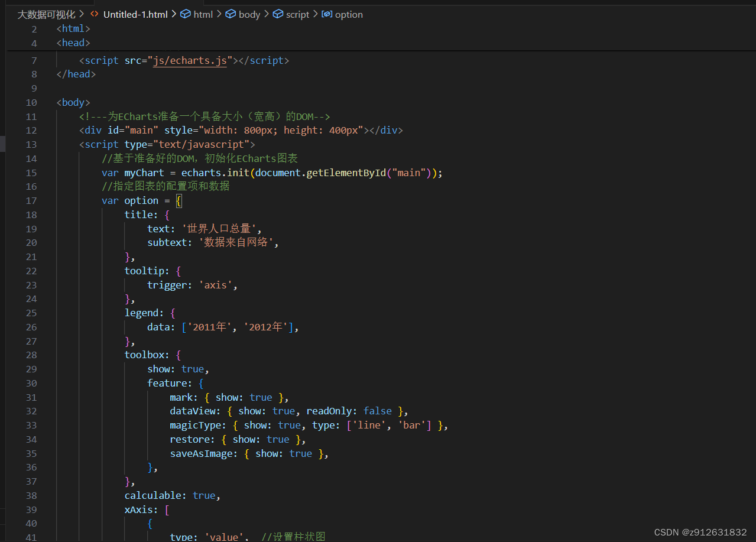Click line number 15 to select that line
The image size is (756, 542).
click(x=33, y=173)
